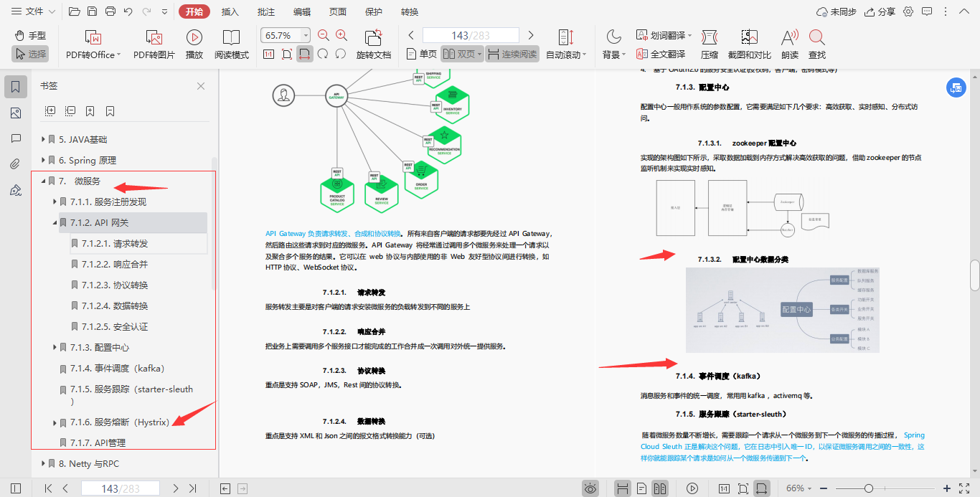The height and width of the screenshot is (497, 980).
Task: Toggle eye protection mode in status bar
Action: tap(590, 488)
